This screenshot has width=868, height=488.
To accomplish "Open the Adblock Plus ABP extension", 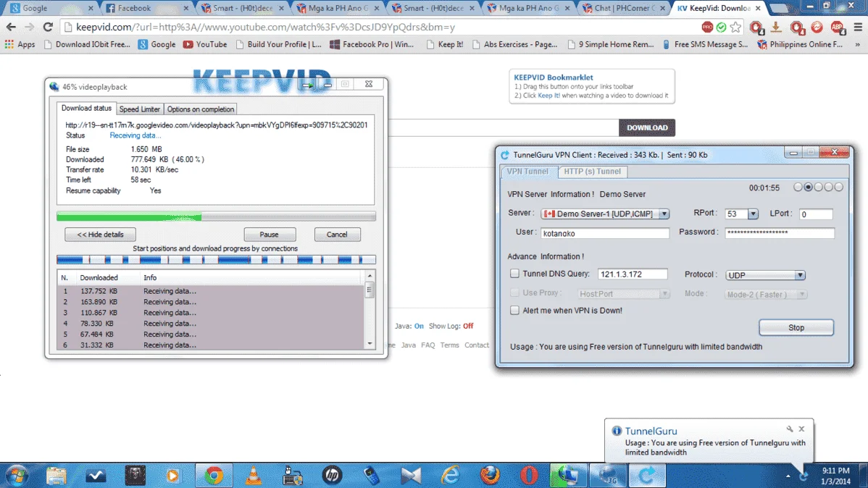I will pos(837,27).
